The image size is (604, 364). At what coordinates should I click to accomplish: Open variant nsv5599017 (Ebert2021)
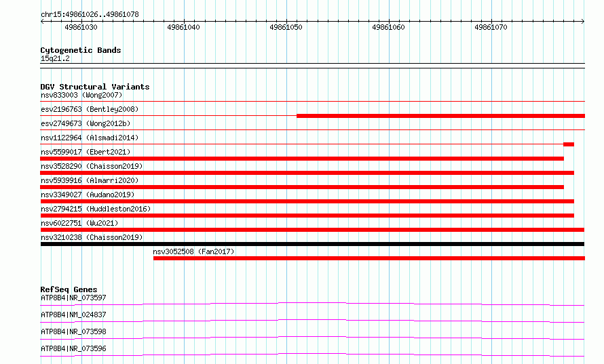(86, 152)
